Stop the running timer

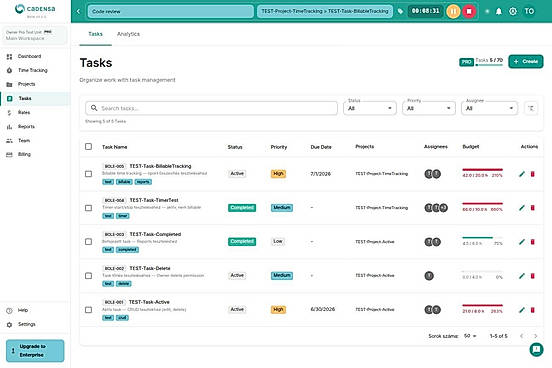tap(469, 11)
